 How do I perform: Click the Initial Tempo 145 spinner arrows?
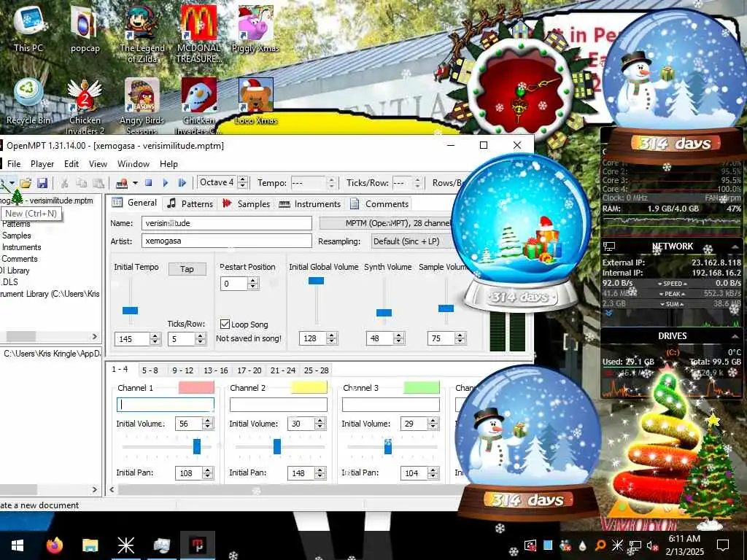pyautogui.click(x=155, y=338)
